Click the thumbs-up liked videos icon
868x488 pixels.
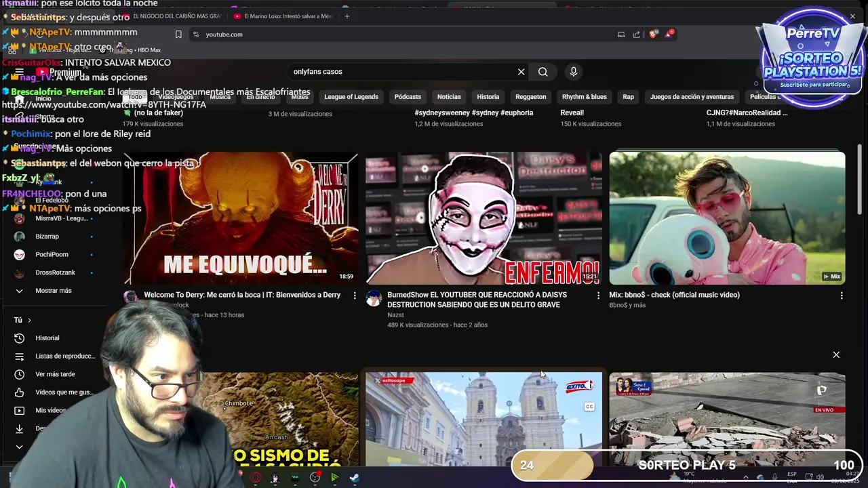point(20,392)
